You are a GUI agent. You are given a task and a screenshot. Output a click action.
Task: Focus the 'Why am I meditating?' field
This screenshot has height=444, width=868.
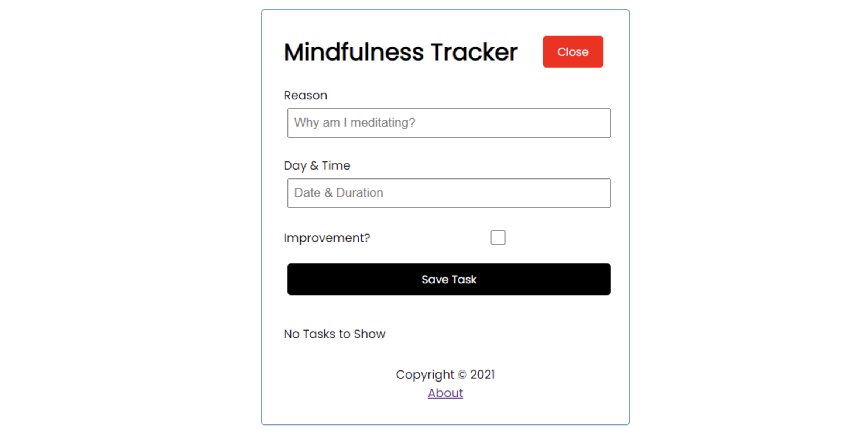449,123
